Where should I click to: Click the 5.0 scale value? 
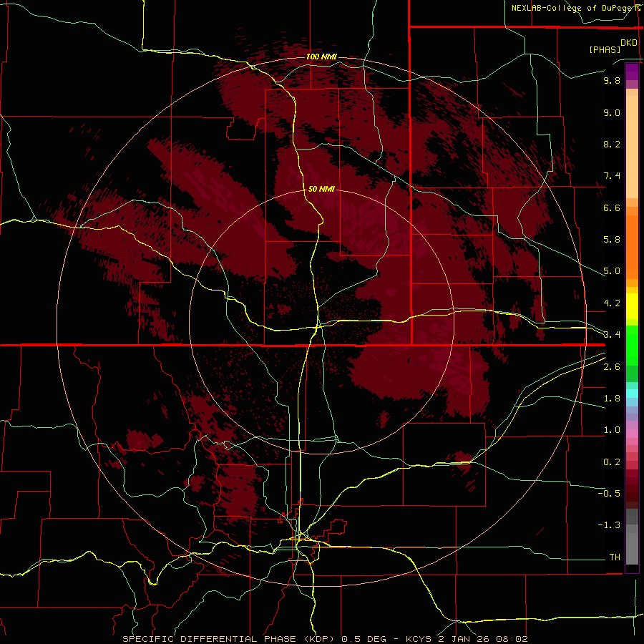coord(612,271)
